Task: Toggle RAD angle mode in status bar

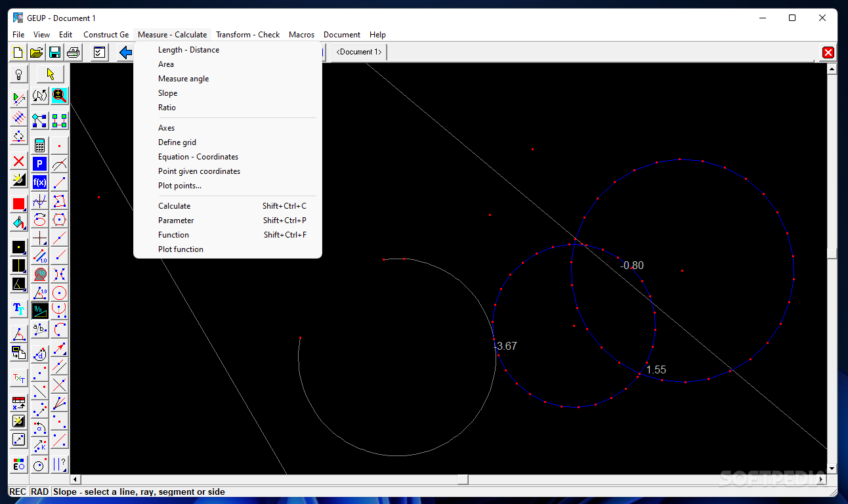Action: (x=39, y=492)
